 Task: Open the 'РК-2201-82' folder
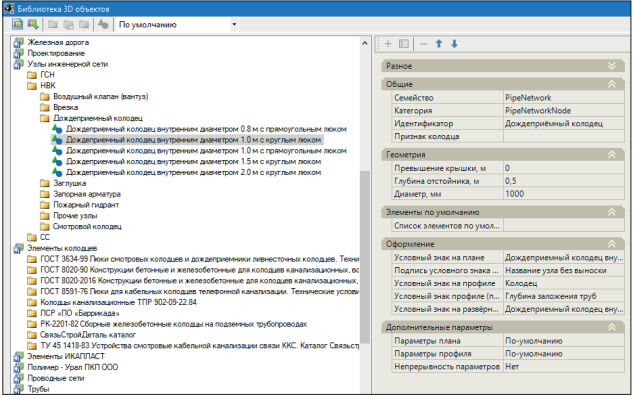[x=173, y=324]
